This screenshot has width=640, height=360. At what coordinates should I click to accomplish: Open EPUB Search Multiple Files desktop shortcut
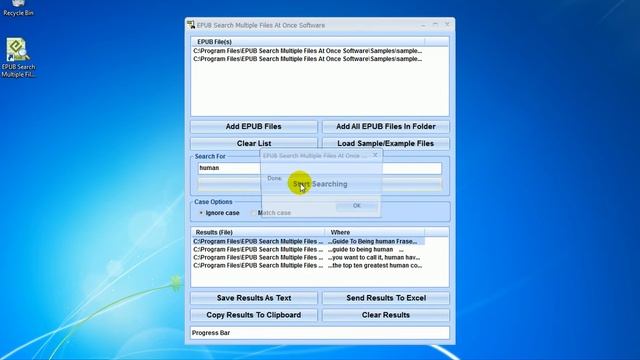pos(18,58)
